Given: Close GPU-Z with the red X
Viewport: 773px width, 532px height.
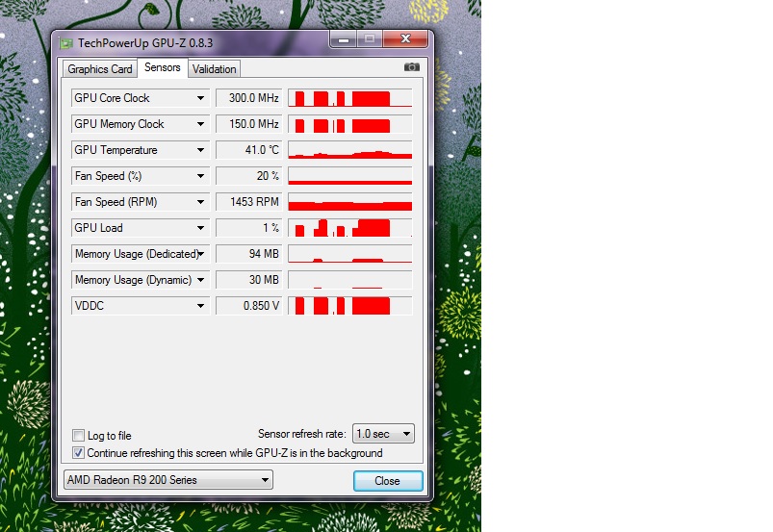Looking at the screenshot, I should point(405,38).
